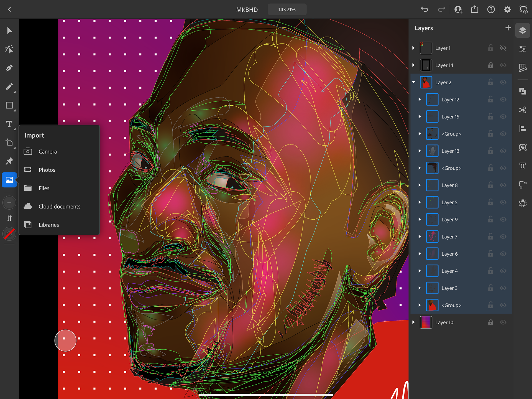Screen dimensions: 532x399
Task: Expand Layer 7 sublayer contents
Action: (x=420, y=237)
